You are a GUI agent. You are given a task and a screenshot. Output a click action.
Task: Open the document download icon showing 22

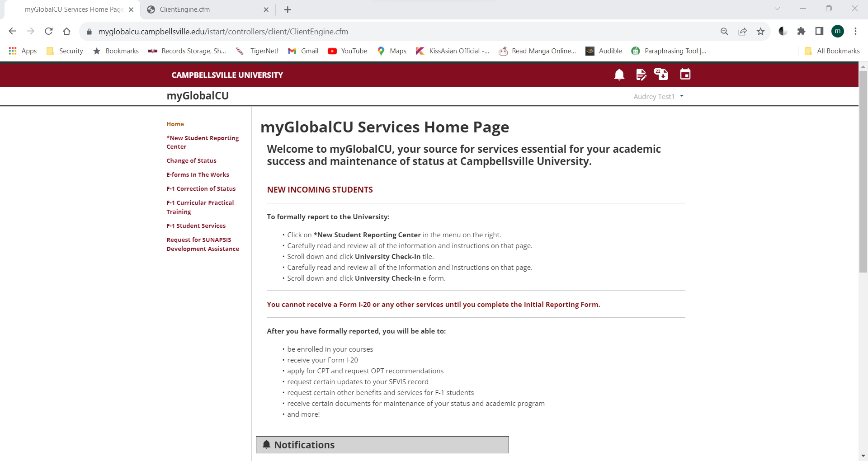661,75
